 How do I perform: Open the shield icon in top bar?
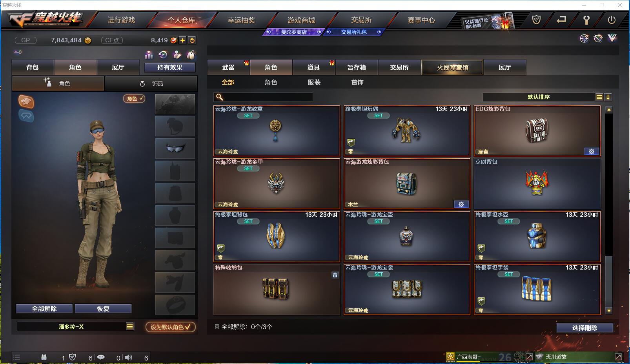536,20
